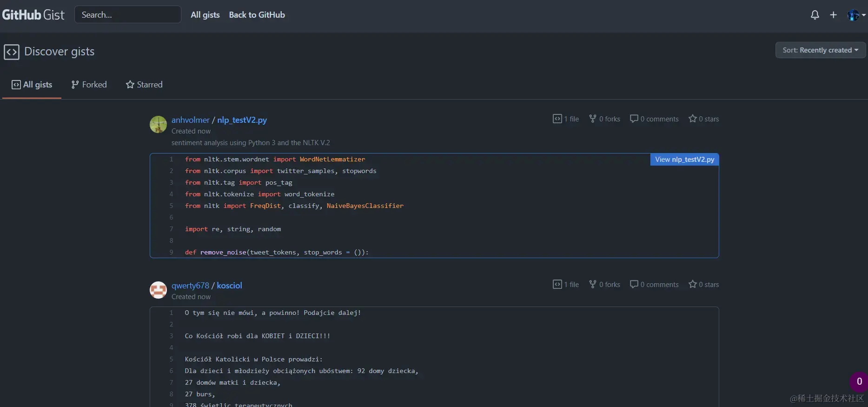Click code line 'from nltk.tag import pos_tag'
Image resolution: width=868 pixels, height=407 pixels.
point(239,183)
